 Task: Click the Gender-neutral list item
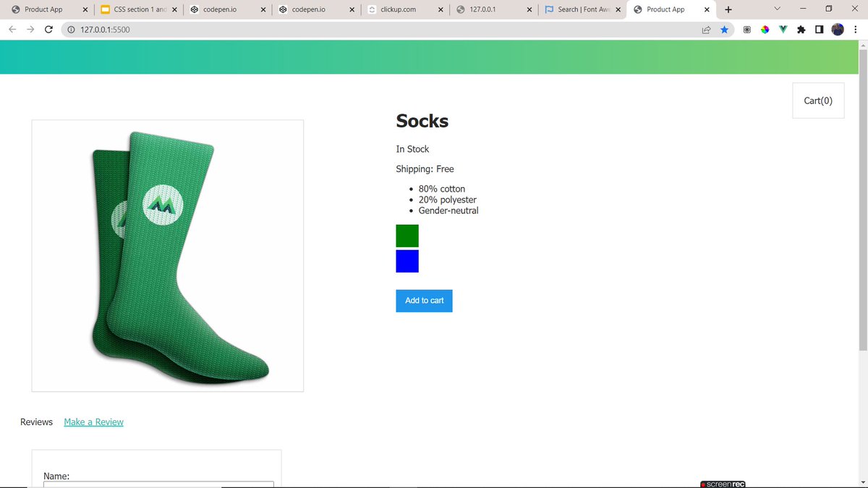(x=448, y=210)
